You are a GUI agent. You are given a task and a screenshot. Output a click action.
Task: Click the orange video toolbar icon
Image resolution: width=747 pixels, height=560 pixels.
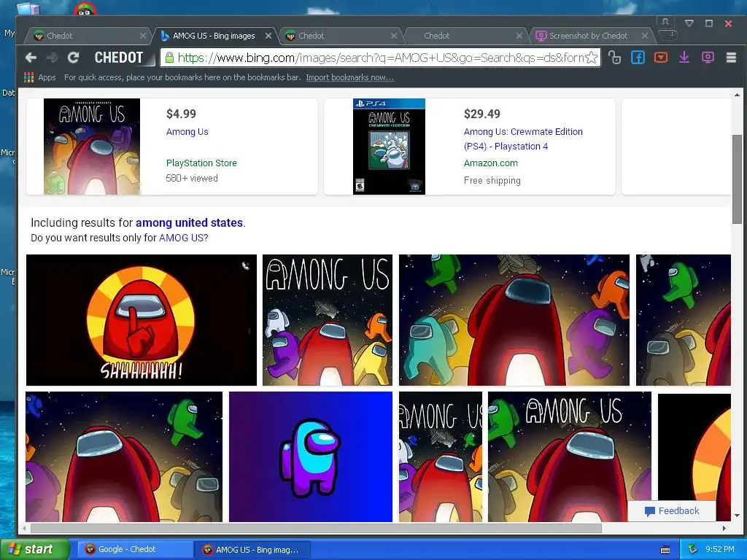pyautogui.click(x=661, y=58)
